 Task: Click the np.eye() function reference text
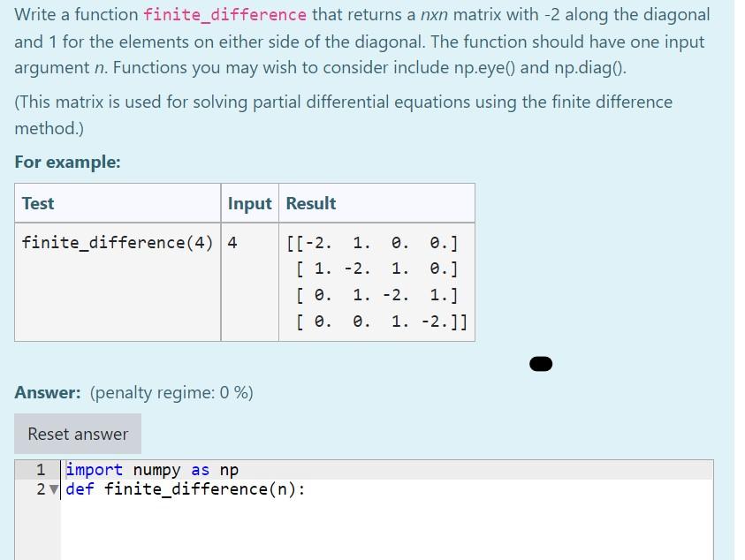485,67
